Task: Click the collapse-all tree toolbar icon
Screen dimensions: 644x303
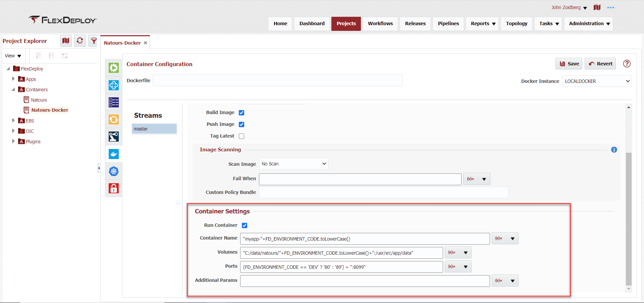Action: tap(51, 56)
